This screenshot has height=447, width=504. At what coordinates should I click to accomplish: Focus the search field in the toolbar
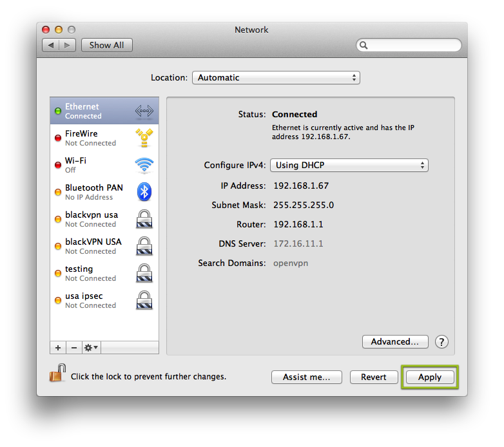point(409,45)
